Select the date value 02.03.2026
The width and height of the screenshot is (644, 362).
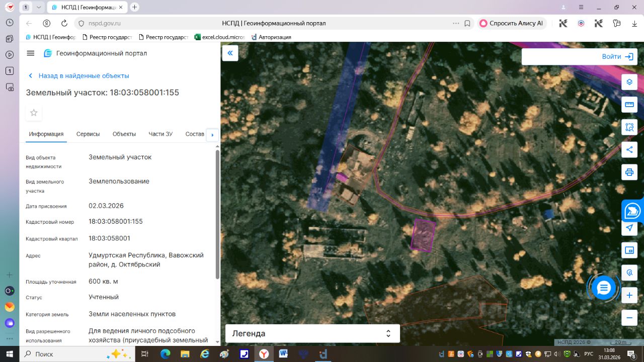click(106, 206)
